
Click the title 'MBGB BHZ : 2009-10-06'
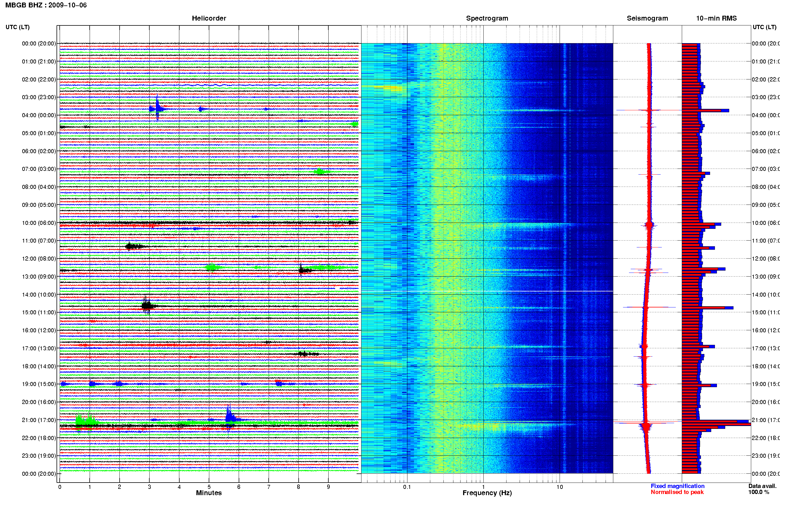click(x=46, y=5)
